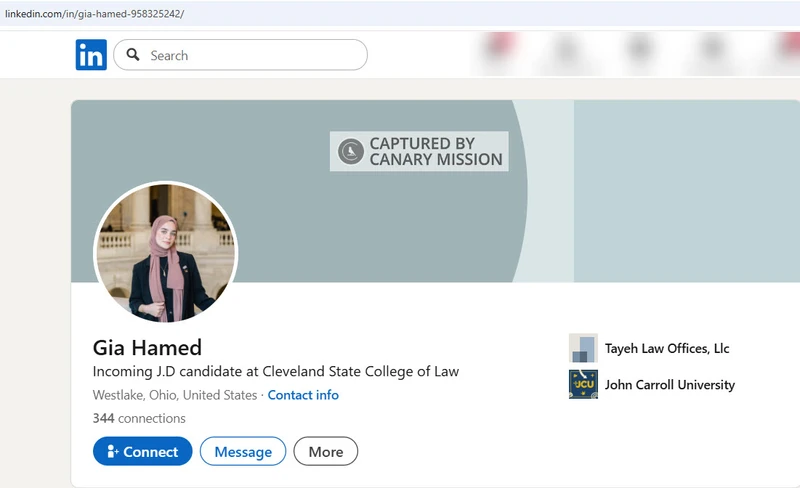
Task: Select the browser address bar URL
Action: coord(94,14)
